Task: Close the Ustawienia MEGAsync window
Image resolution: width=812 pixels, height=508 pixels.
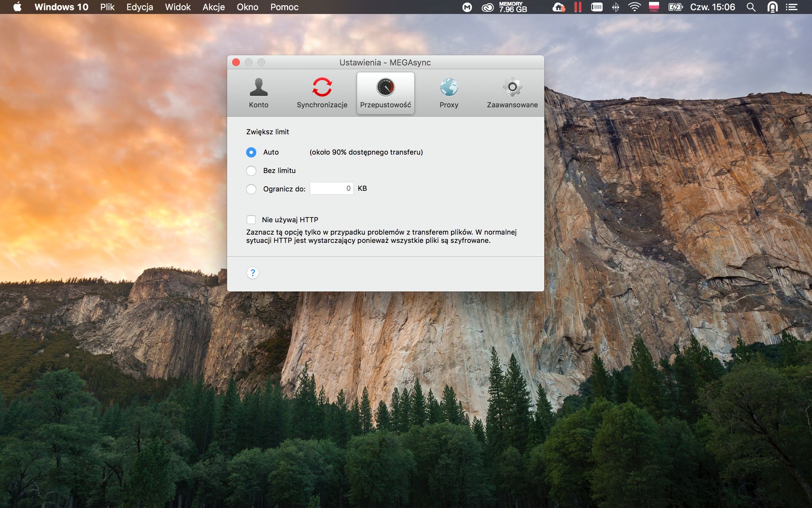Action: tap(236, 62)
